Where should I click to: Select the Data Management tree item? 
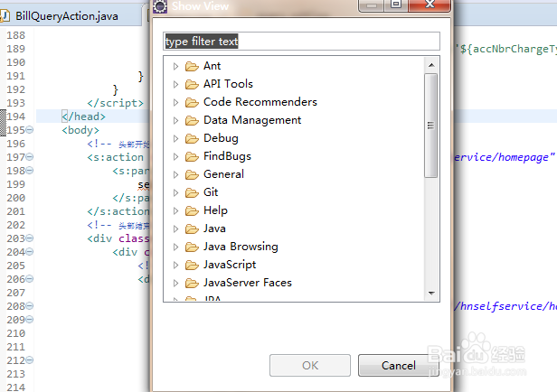(252, 120)
